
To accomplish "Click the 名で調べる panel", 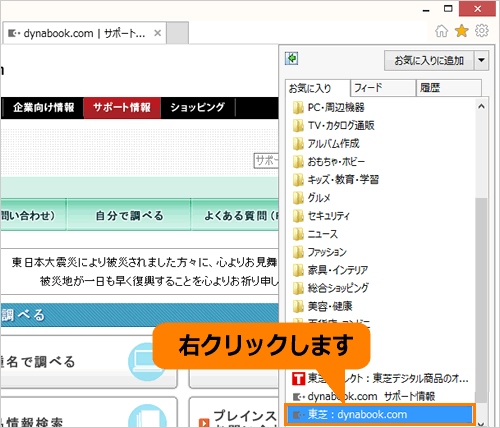I will pyautogui.click(x=88, y=362).
